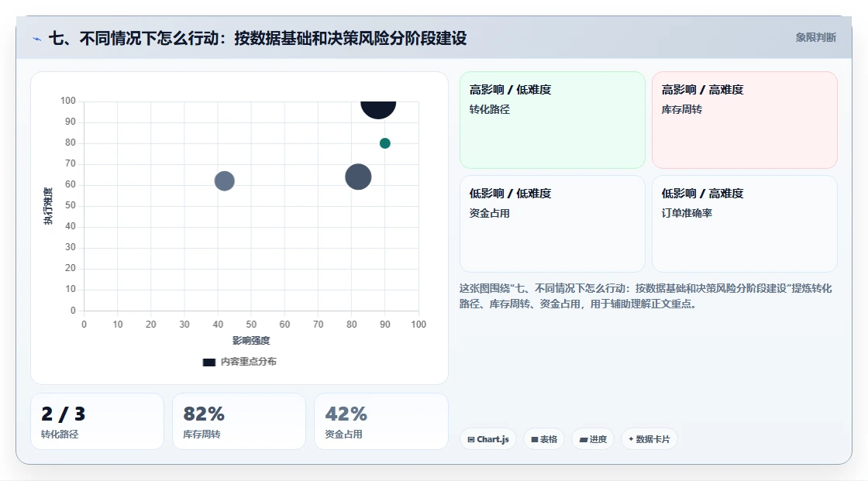Click the 进度 tag chip

coord(593,439)
